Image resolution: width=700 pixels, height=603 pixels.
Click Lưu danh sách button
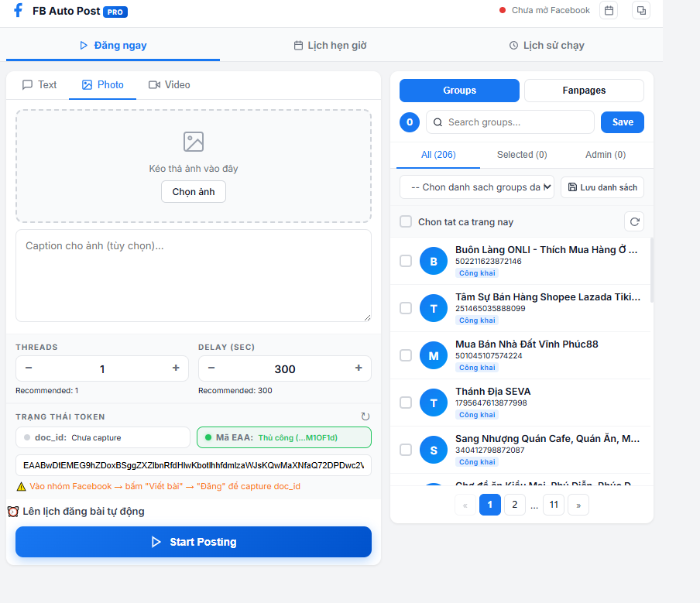(602, 187)
